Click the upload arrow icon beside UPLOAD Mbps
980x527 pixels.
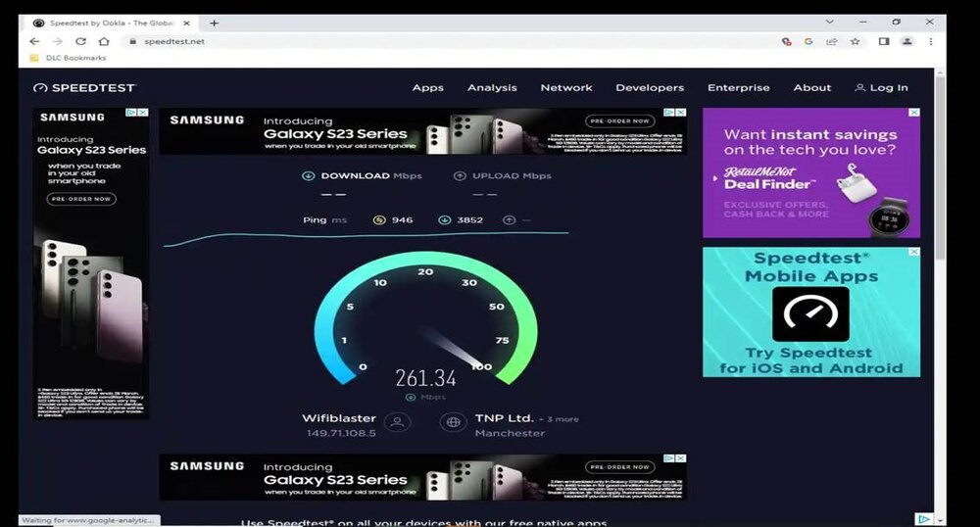[x=460, y=176]
